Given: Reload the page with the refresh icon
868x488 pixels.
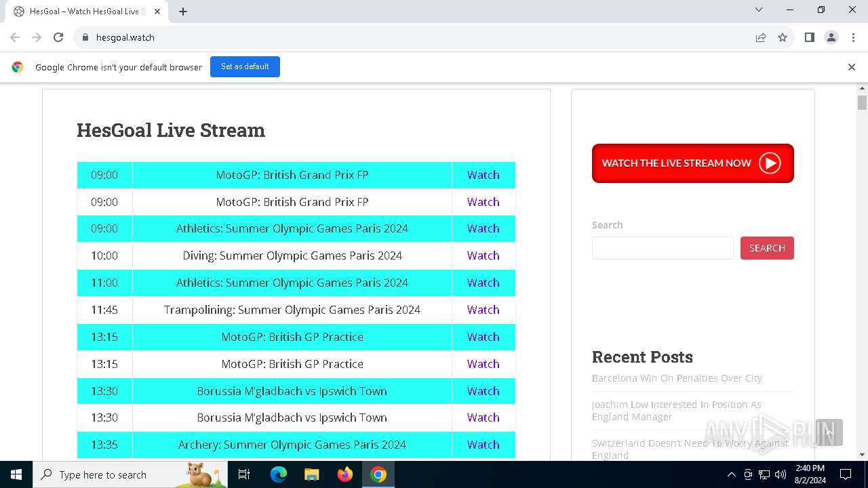Looking at the screenshot, I should pos(58,37).
